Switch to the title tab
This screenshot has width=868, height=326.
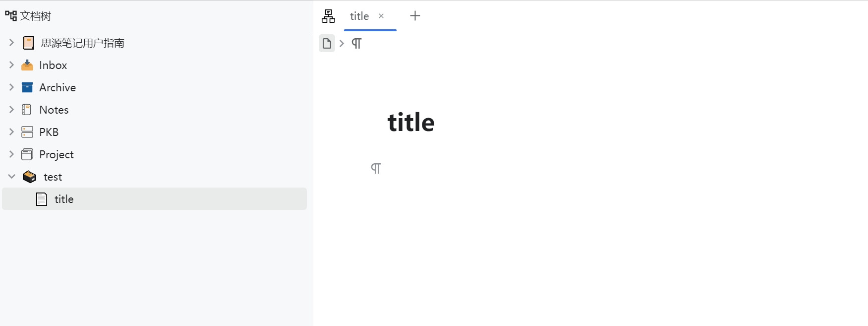click(x=359, y=16)
